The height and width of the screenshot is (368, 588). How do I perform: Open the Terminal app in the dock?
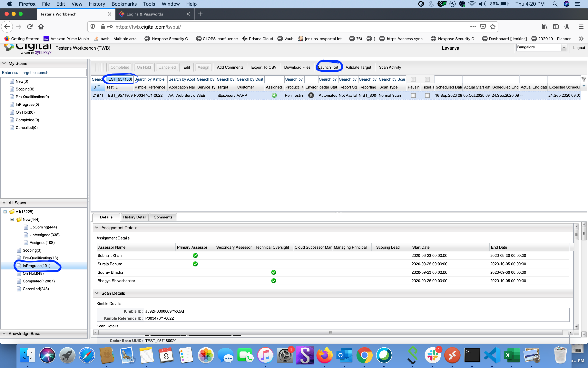click(472, 355)
